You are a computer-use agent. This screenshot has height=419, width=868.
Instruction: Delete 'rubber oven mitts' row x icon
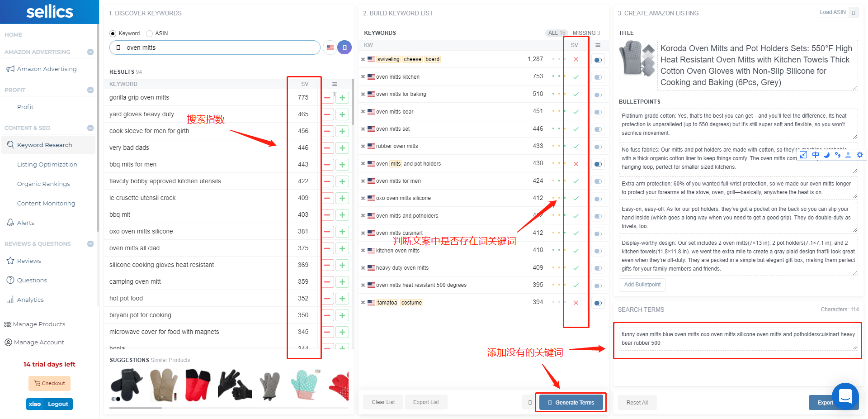[363, 146]
